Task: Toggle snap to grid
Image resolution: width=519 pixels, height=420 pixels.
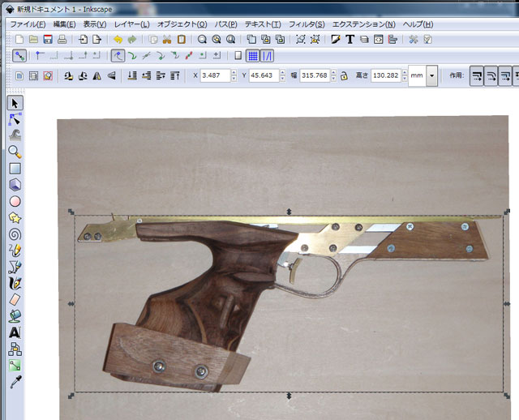Action: (x=253, y=56)
